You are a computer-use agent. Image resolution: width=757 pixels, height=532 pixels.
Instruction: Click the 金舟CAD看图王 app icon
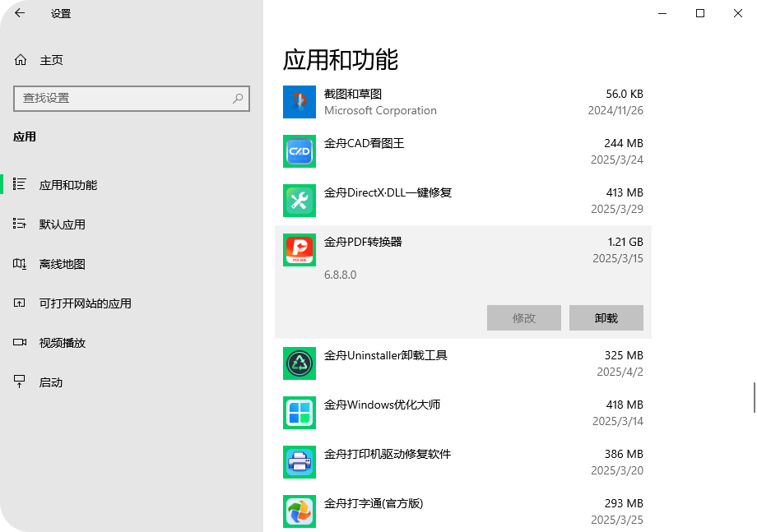(x=300, y=151)
